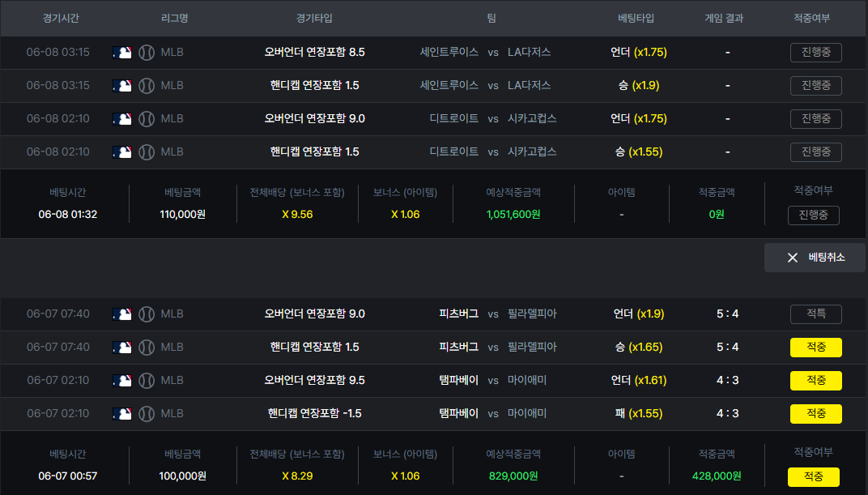Screen dimensions: 868x495
Task: Click the 적중여부 header in top row
Action: pyautogui.click(x=811, y=19)
